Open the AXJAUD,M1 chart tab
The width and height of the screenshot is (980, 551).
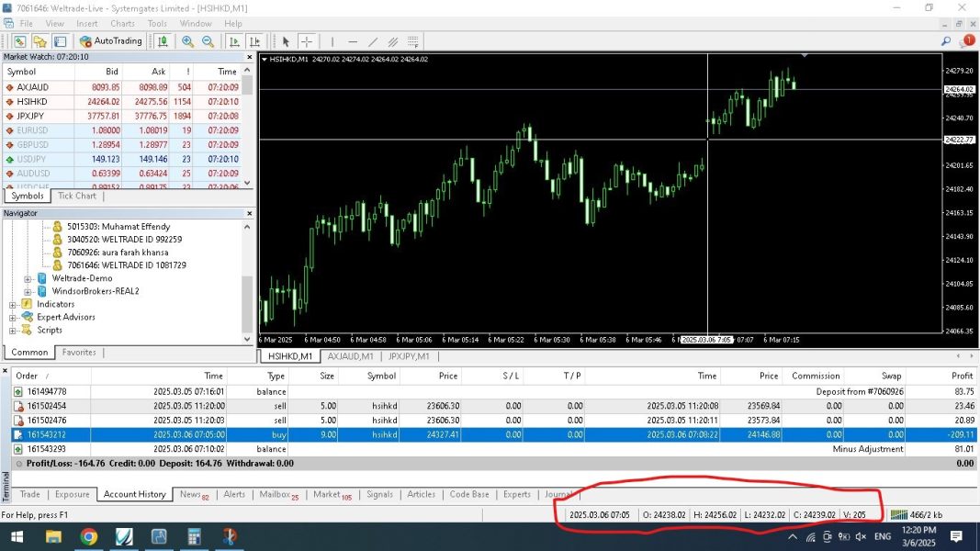[350, 356]
